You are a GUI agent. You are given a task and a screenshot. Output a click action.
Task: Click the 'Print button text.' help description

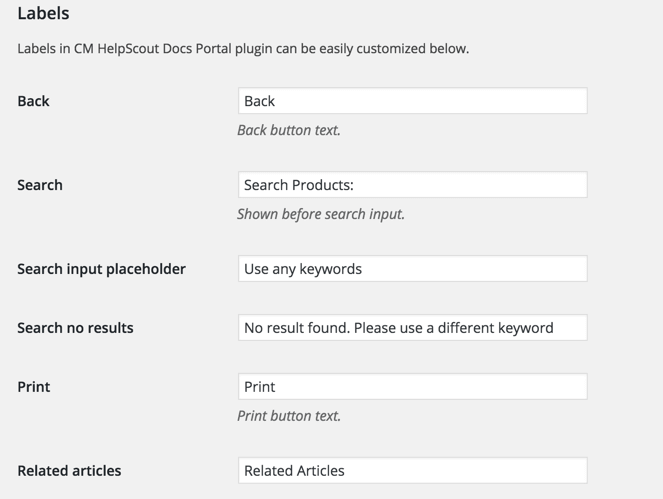(289, 416)
